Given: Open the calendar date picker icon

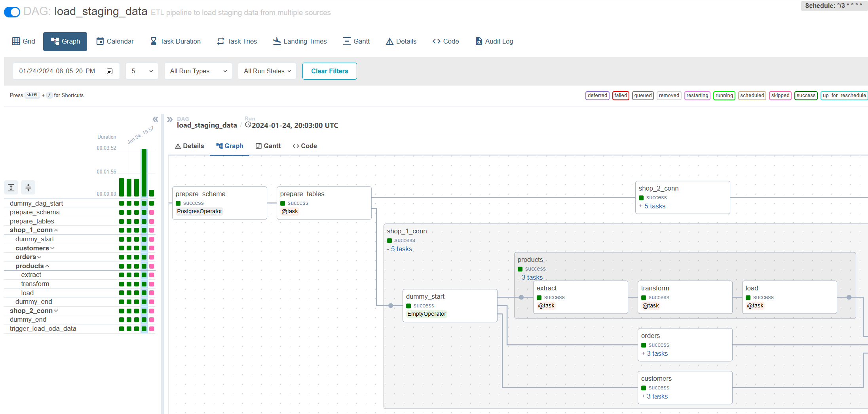Looking at the screenshot, I should click(110, 71).
